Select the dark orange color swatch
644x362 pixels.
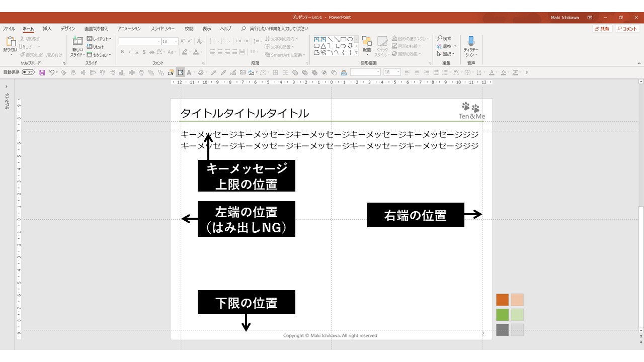click(x=502, y=300)
